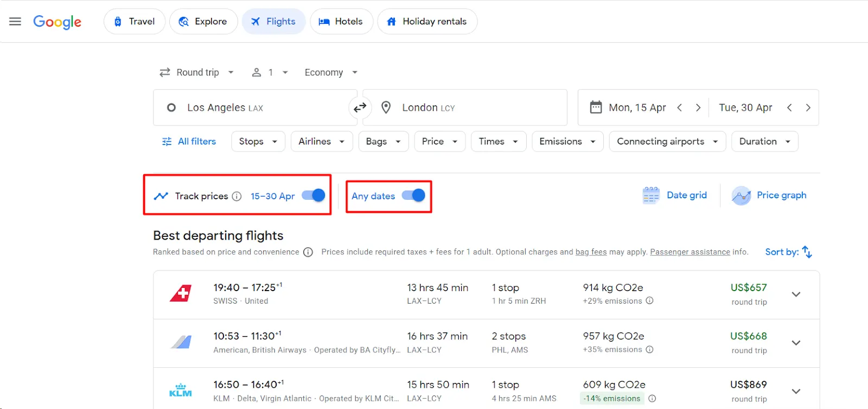Click the Best departing flights heading

[x=218, y=236]
